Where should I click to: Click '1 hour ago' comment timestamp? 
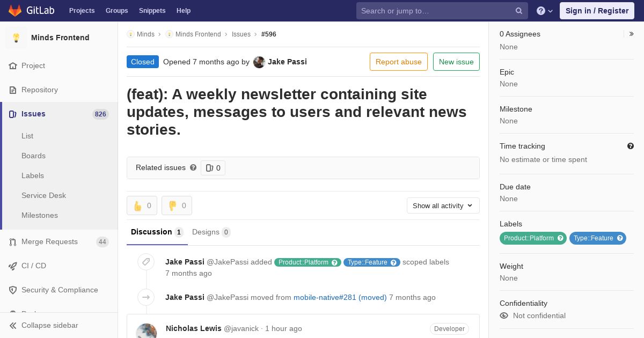point(283,328)
